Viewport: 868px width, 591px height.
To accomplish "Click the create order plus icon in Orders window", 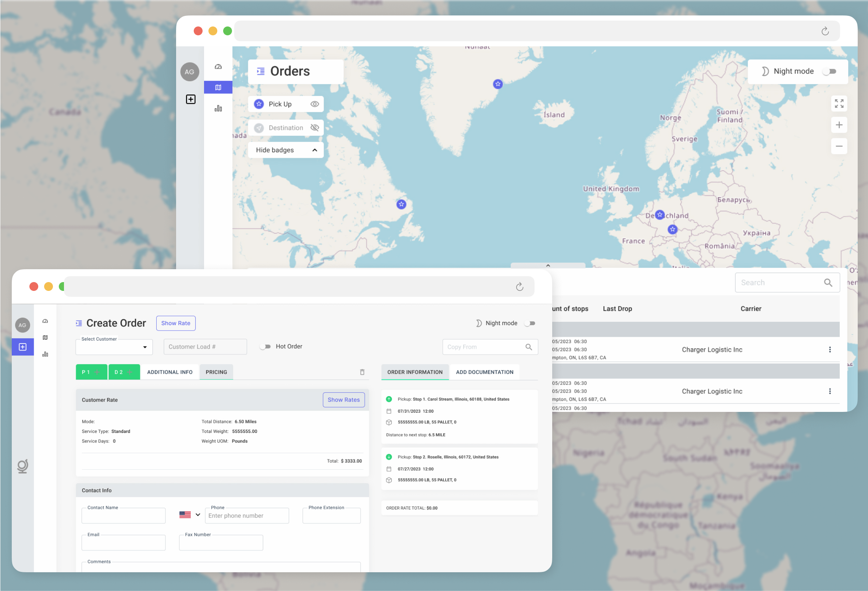I will pos(190,99).
